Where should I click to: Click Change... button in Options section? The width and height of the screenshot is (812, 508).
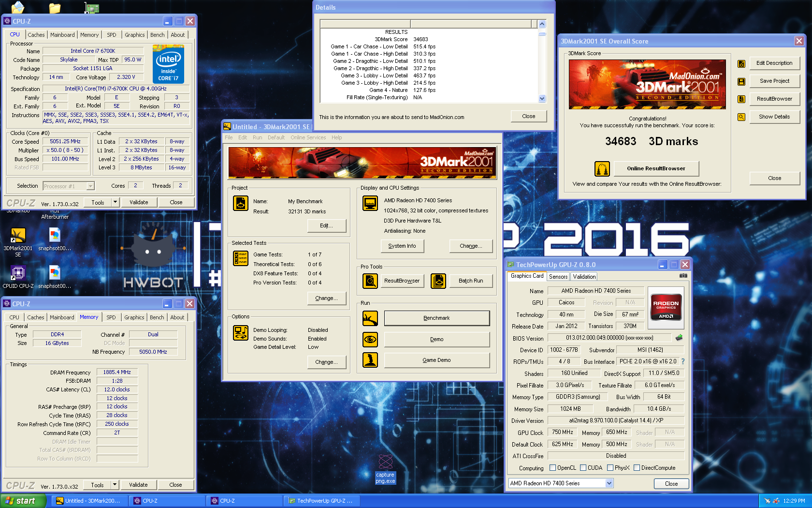point(326,362)
